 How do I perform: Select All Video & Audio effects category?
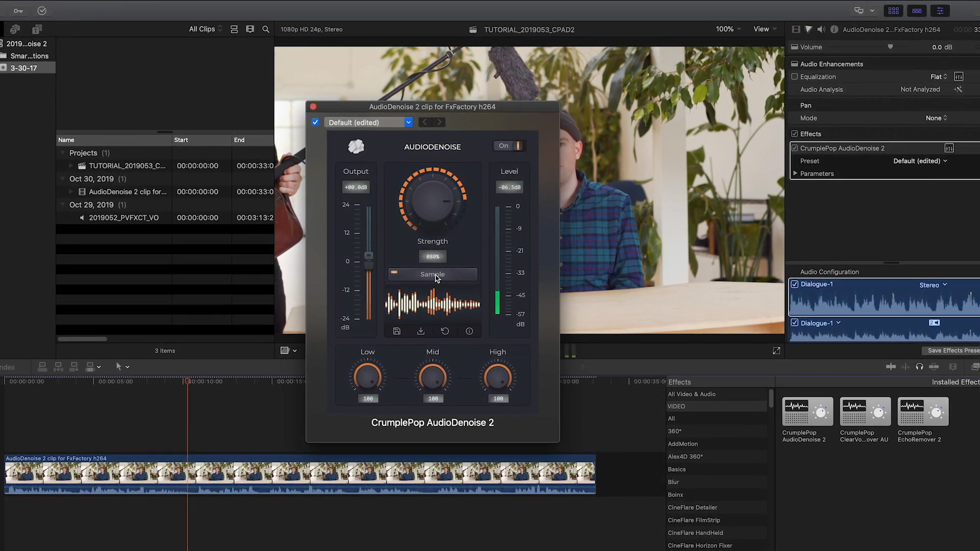coord(692,394)
